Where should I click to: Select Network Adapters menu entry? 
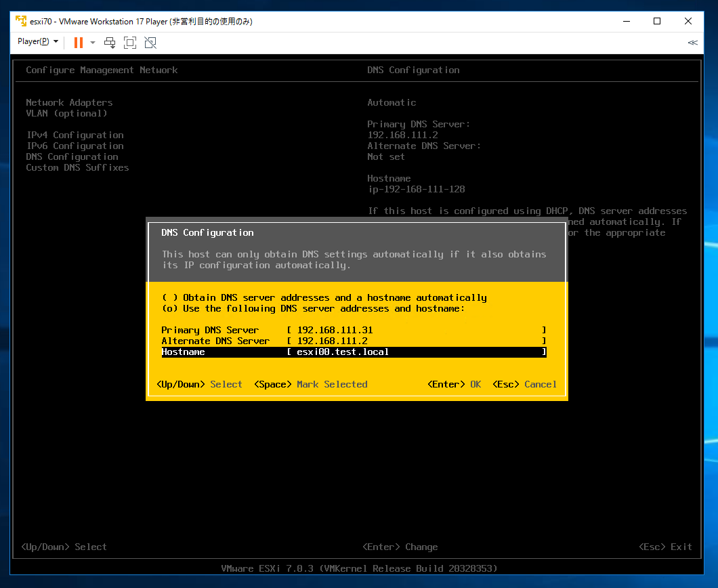pyautogui.click(x=69, y=102)
